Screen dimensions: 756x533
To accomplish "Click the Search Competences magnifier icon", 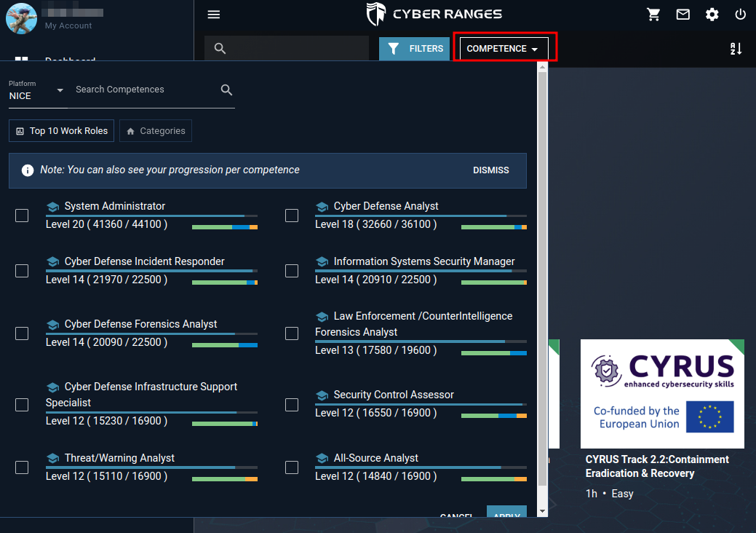I will point(226,90).
